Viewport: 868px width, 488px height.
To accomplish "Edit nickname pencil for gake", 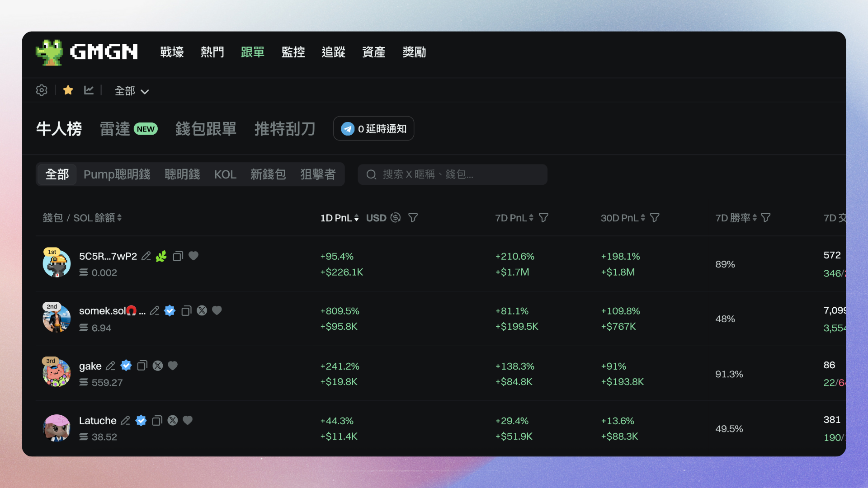I will click(x=110, y=366).
